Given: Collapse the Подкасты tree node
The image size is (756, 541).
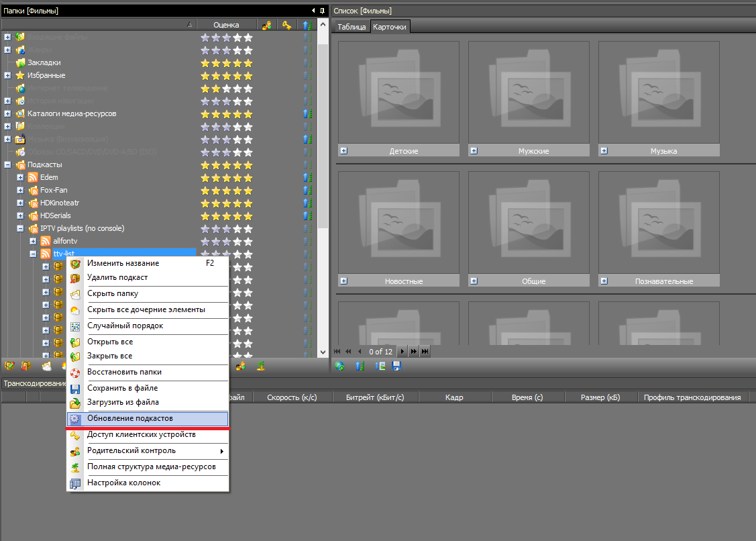Looking at the screenshot, I should tap(7, 164).
